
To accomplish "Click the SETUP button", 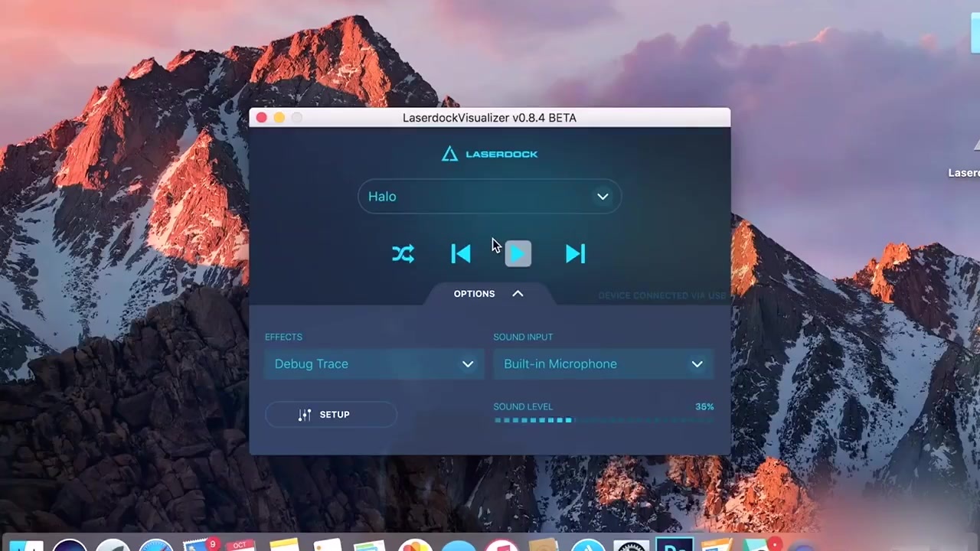I will pos(331,415).
